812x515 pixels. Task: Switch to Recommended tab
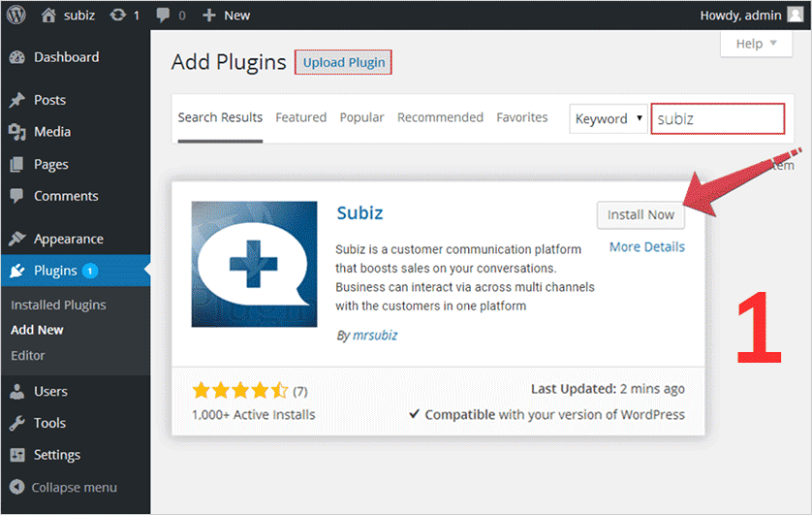[x=440, y=117]
